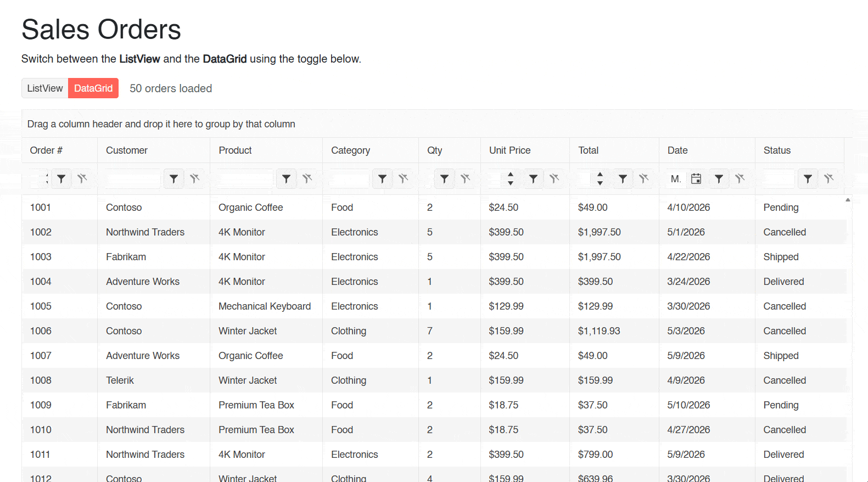The width and height of the screenshot is (868, 482).
Task: Open the Date filter calendar picker
Action: click(696, 178)
